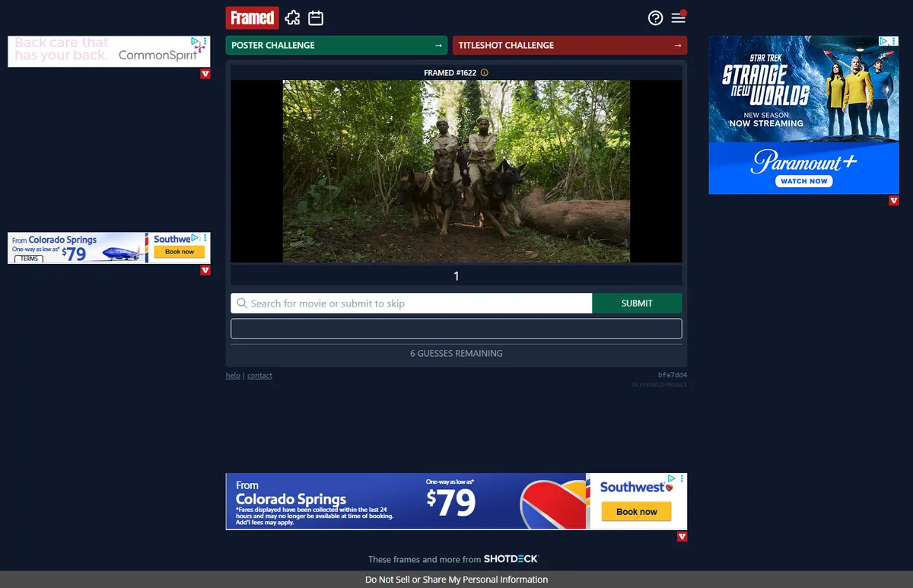913x588 pixels.
Task: Open the contact link
Action: [259, 376]
